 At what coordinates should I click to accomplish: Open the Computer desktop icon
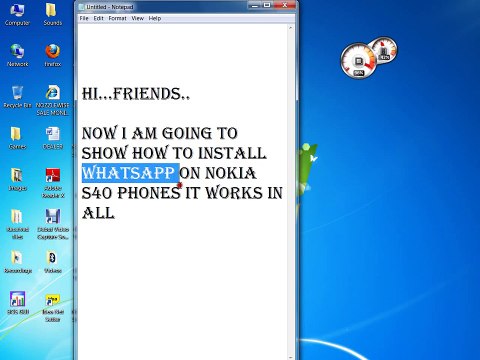17,15
